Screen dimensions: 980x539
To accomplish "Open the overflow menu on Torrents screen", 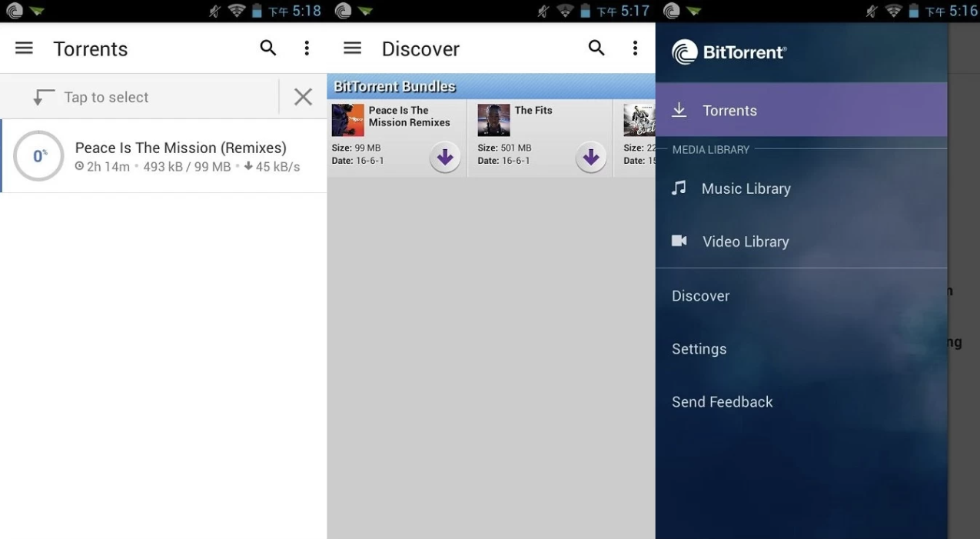I will (x=307, y=48).
